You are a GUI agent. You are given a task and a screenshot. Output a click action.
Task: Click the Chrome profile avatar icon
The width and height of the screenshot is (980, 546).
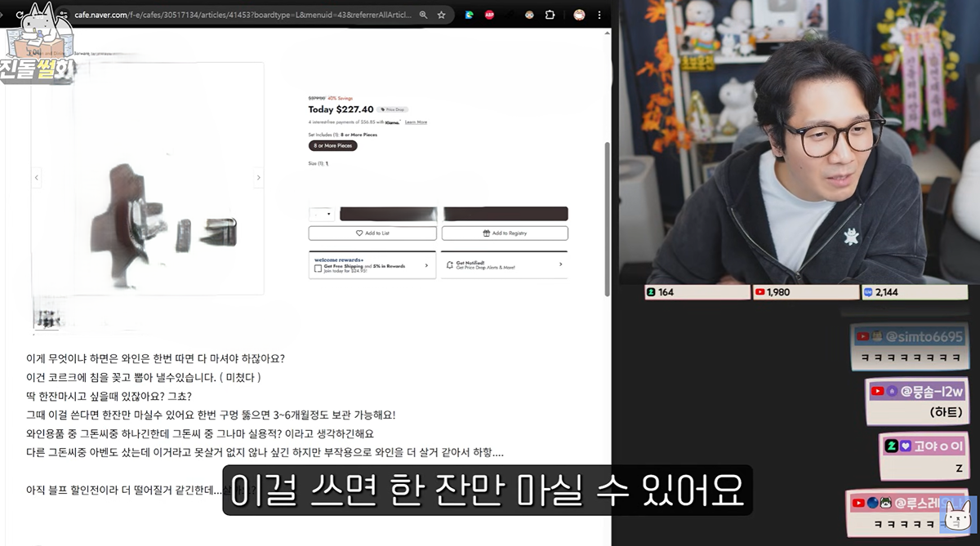pos(579,15)
